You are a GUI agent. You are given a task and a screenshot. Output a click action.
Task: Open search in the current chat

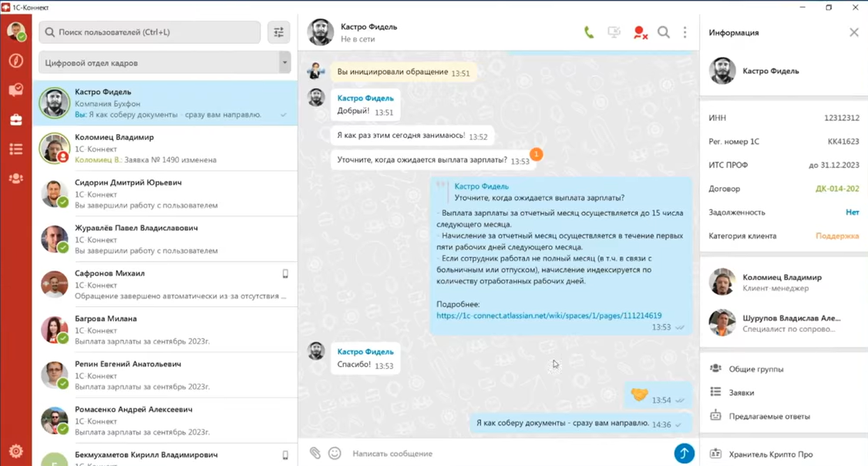663,33
